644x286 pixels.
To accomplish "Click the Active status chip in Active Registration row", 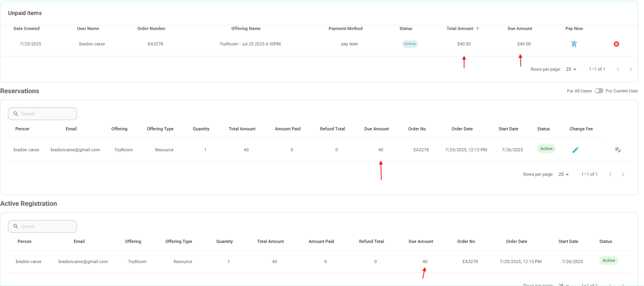I will (609, 260).
